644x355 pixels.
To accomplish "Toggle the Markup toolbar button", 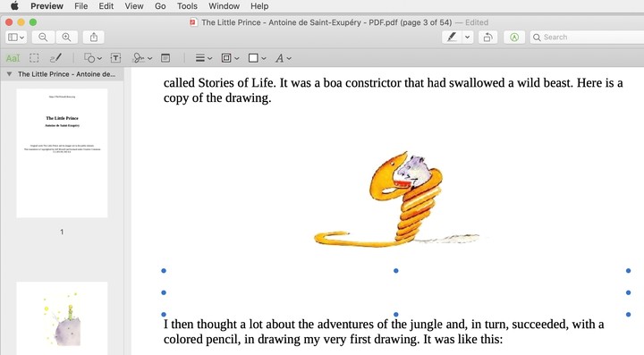I will (x=513, y=38).
